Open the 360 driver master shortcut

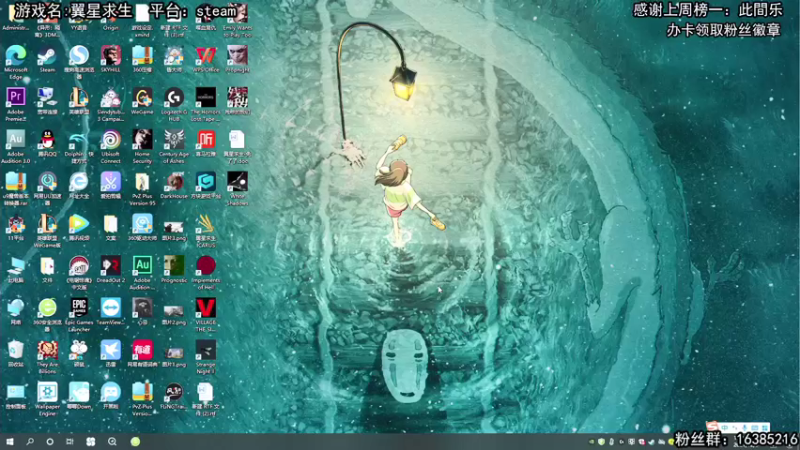142,223
